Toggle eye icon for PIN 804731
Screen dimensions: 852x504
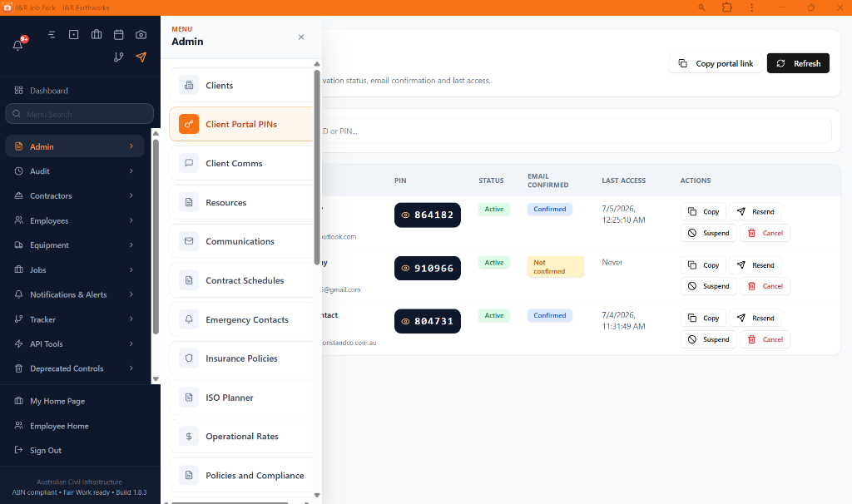click(405, 322)
